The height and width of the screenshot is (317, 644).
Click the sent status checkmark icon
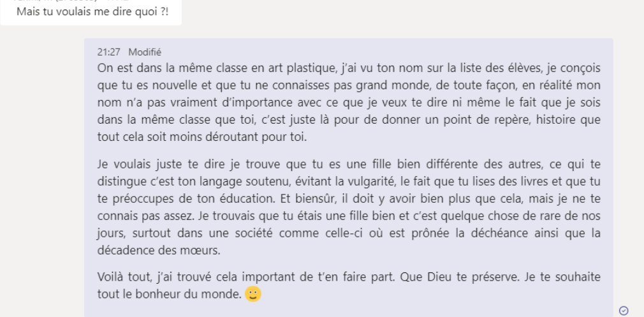624,311
